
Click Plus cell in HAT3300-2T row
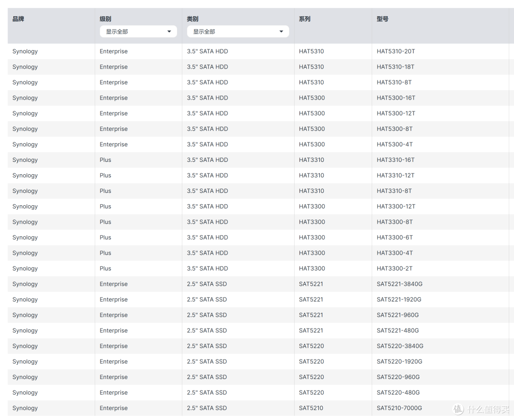[x=105, y=269]
